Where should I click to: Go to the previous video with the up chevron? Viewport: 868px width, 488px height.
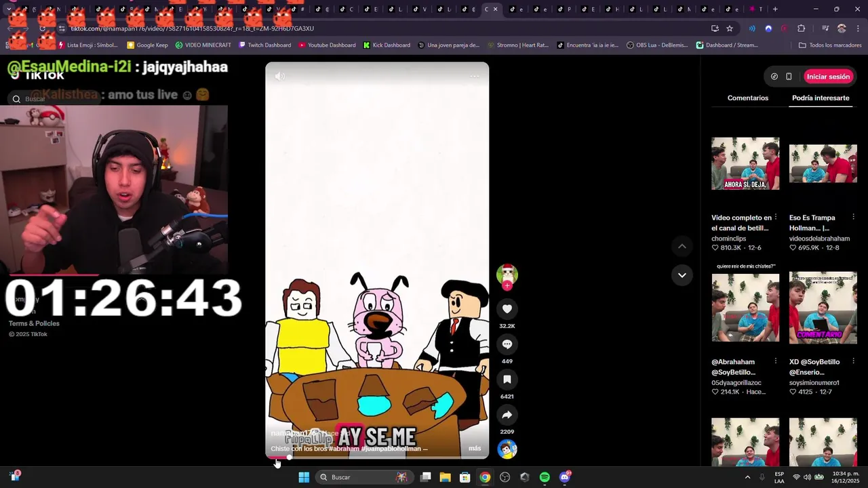coord(682,247)
